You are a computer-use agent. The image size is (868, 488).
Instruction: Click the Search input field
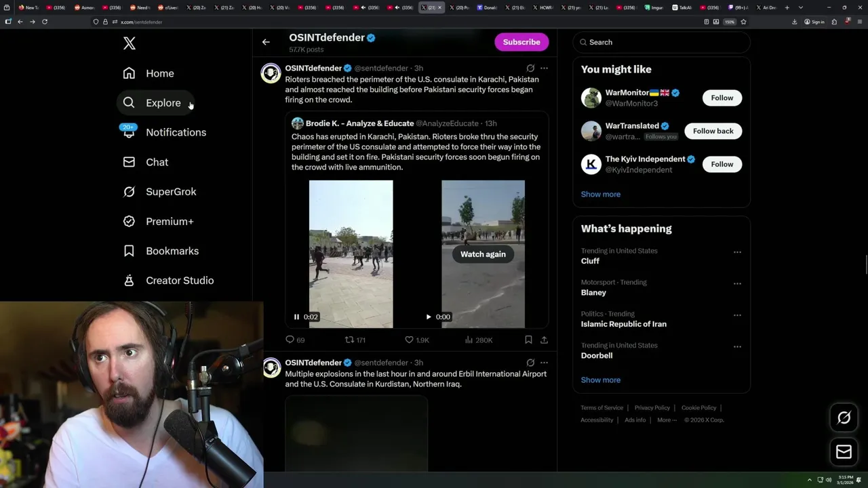661,42
